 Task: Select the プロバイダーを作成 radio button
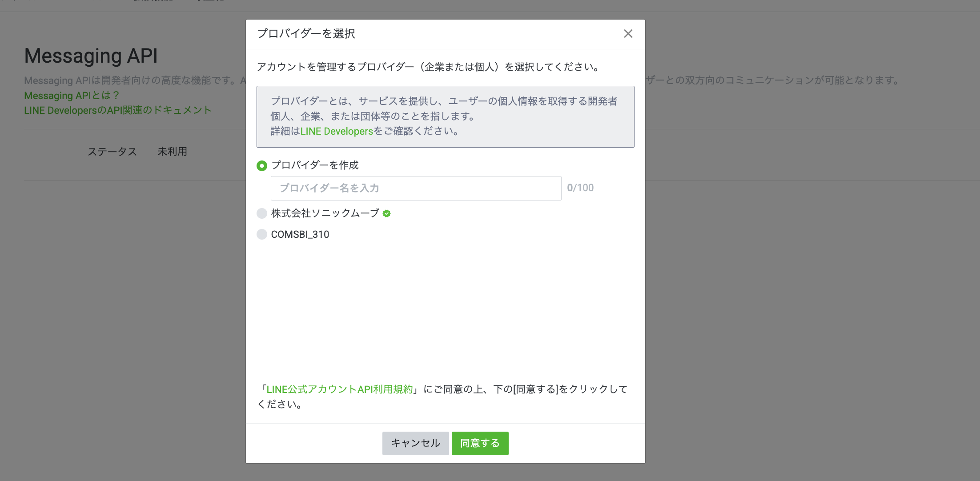[262, 166]
